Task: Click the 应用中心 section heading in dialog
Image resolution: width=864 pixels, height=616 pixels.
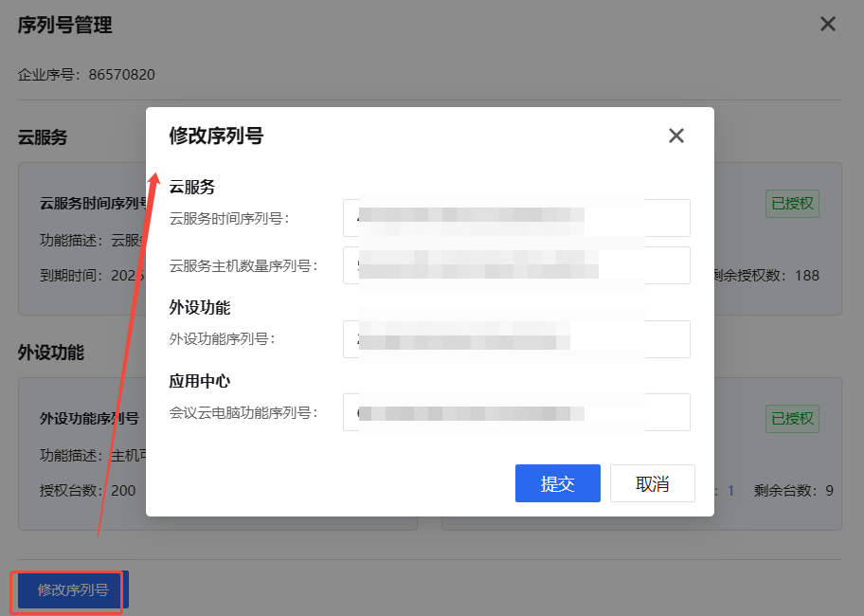Action: (x=200, y=381)
